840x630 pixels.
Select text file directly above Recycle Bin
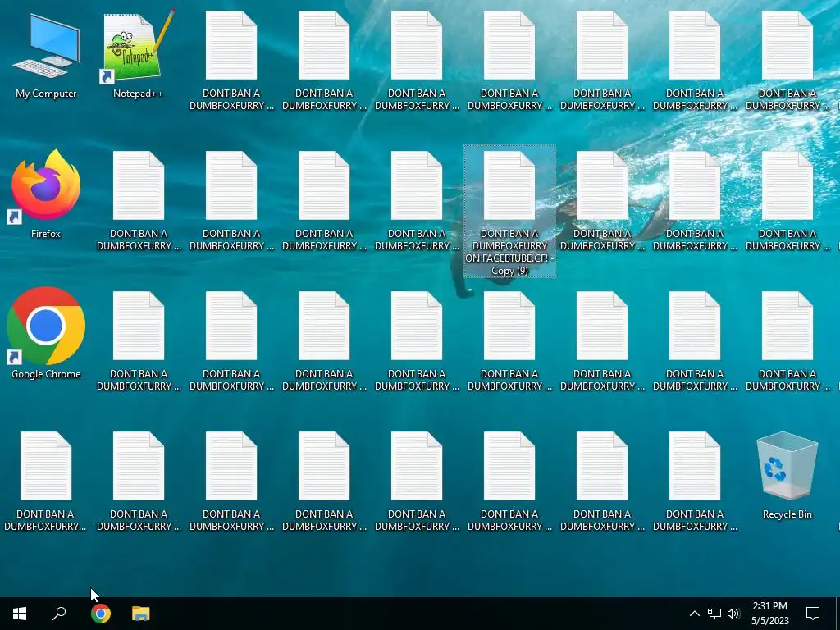point(787,341)
